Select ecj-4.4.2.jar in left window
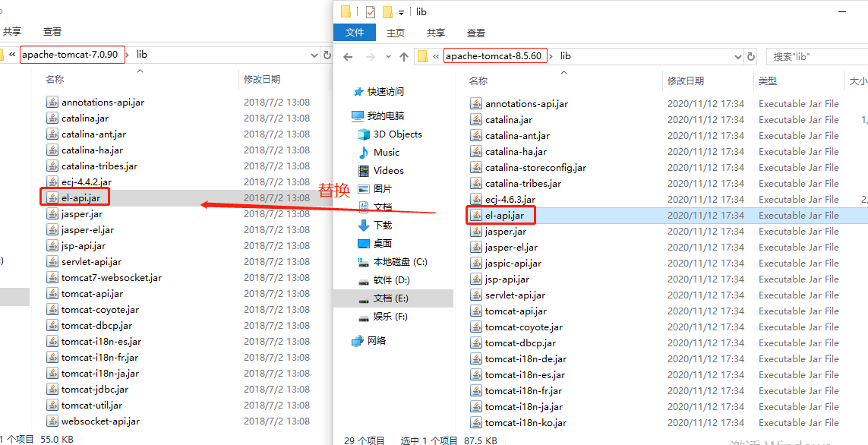This screenshot has width=868, height=445. [x=87, y=181]
